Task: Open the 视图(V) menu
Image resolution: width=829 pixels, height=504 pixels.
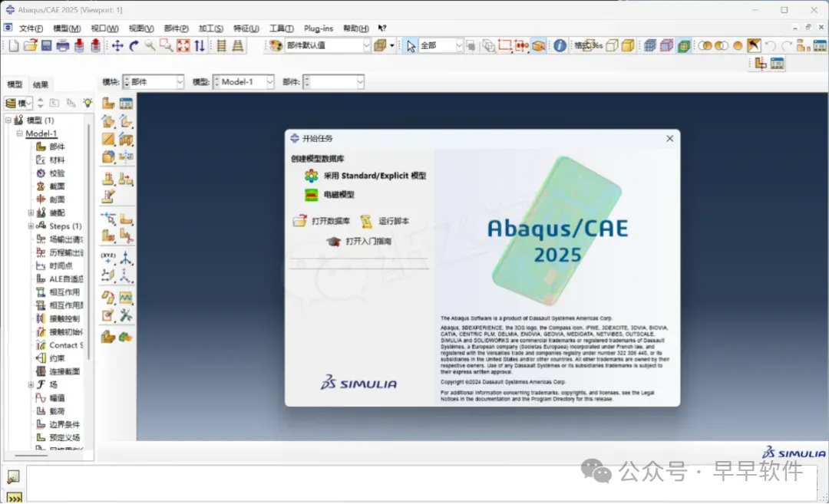Action: click(x=141, y=28)
